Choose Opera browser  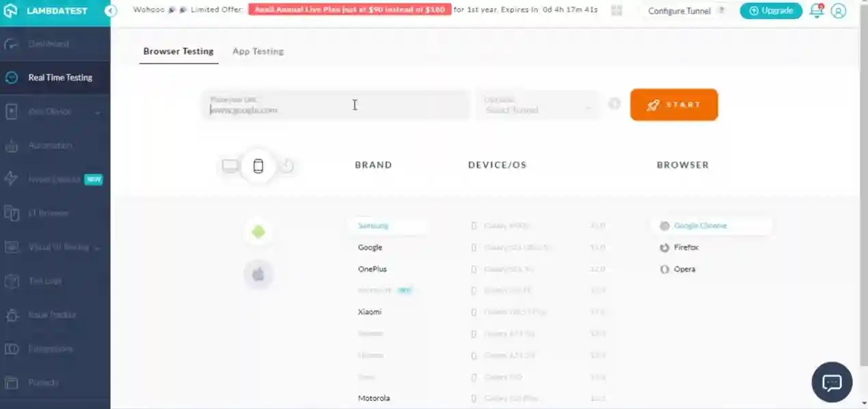click(684, 269)
